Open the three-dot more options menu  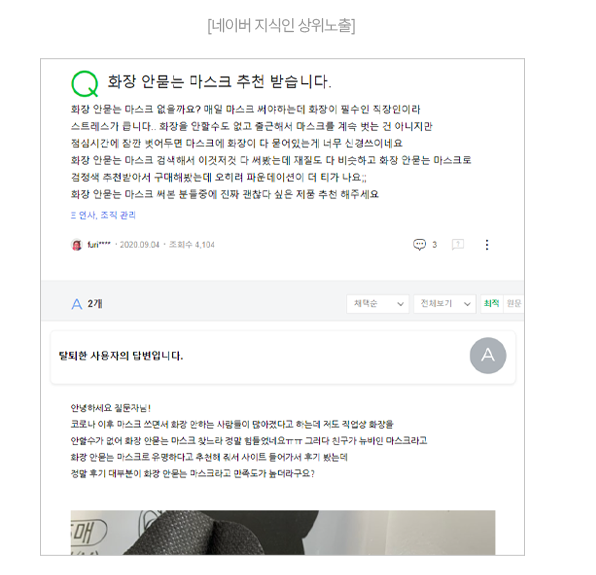[x=487, y=245]
